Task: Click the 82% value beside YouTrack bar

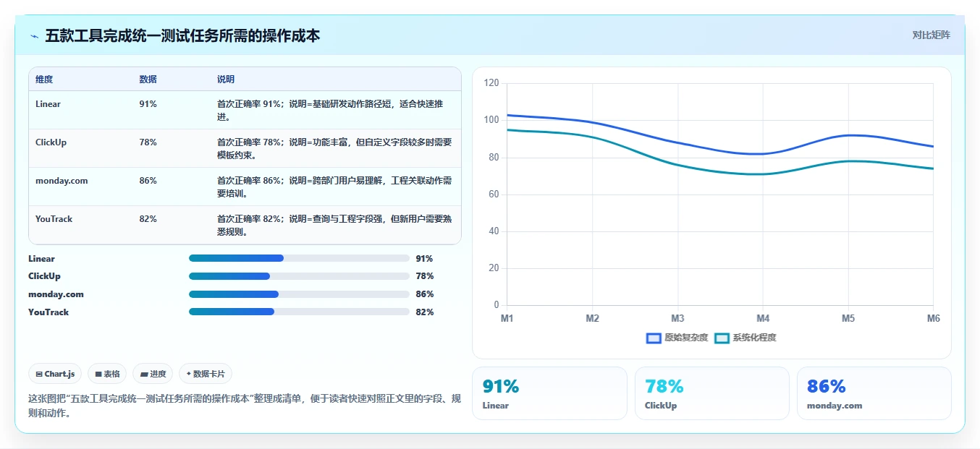Action: [425, 312]
